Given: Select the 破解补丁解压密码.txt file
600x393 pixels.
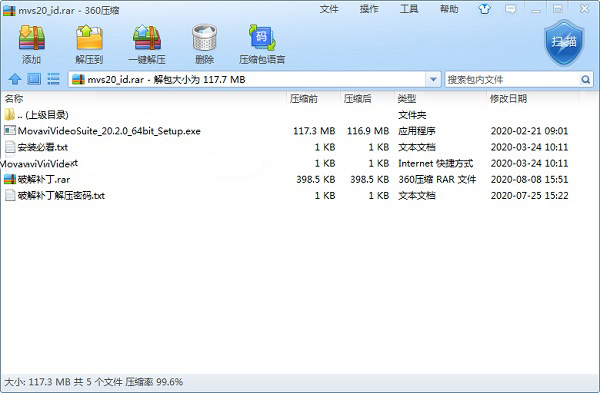Looking at the screenshot, I should coord(61,196).
